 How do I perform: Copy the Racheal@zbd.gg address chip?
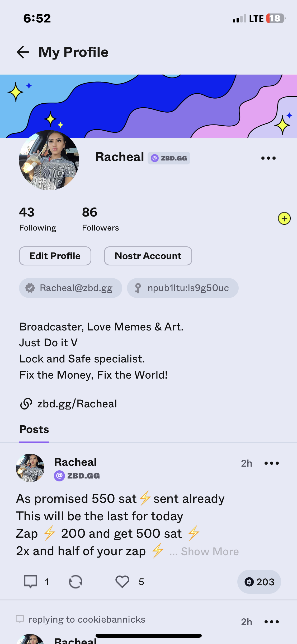(70, 288)
